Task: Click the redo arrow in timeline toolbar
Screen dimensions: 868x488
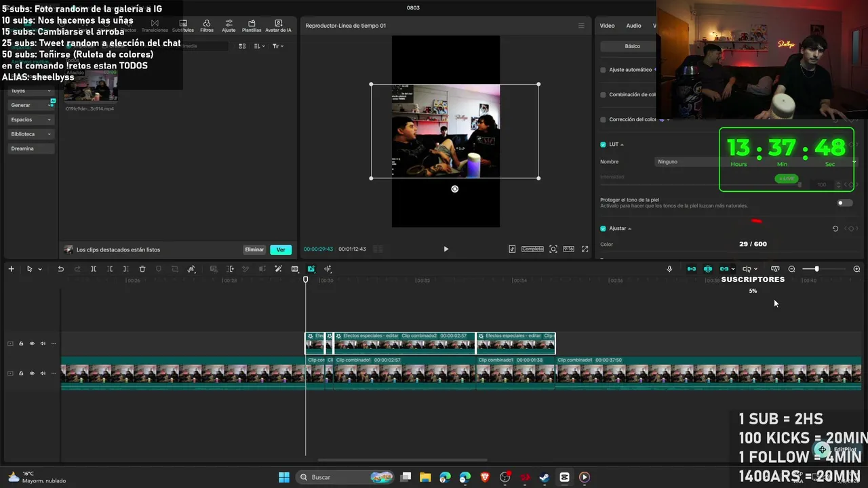Action: coord(77,269)
